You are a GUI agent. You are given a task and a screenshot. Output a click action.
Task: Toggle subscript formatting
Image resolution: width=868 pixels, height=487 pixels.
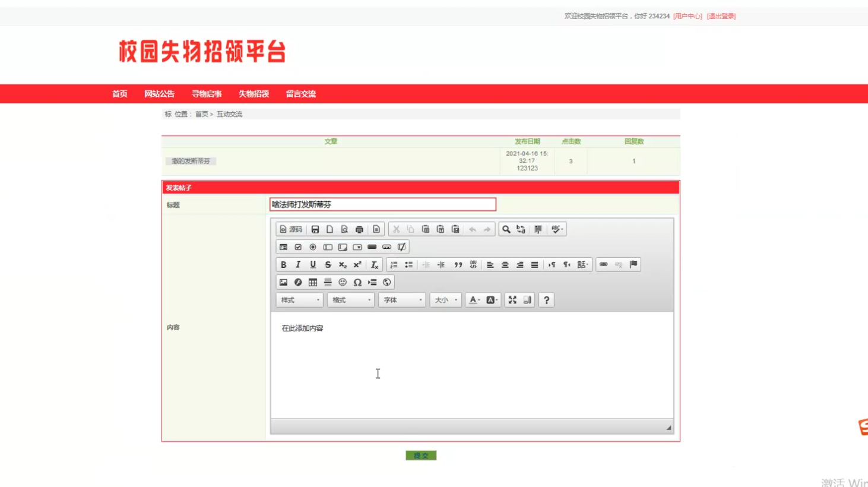343,265
